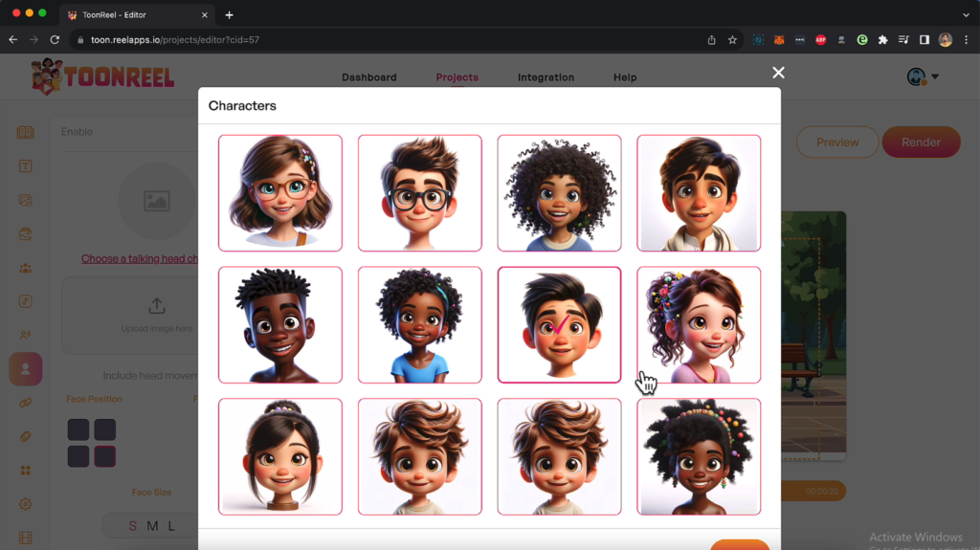
Task: Select the active talking head sidebar icon
Action: 26,369
